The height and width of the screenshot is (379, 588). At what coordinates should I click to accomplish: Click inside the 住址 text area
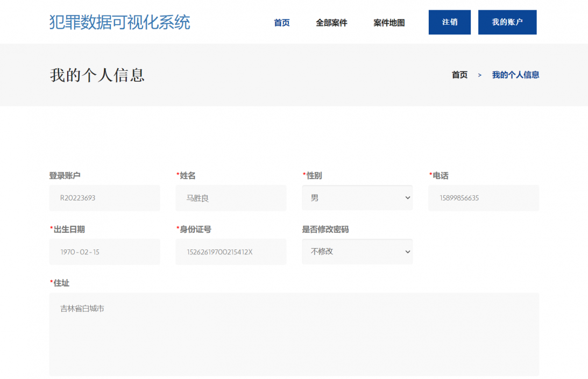tap(294, 334)
